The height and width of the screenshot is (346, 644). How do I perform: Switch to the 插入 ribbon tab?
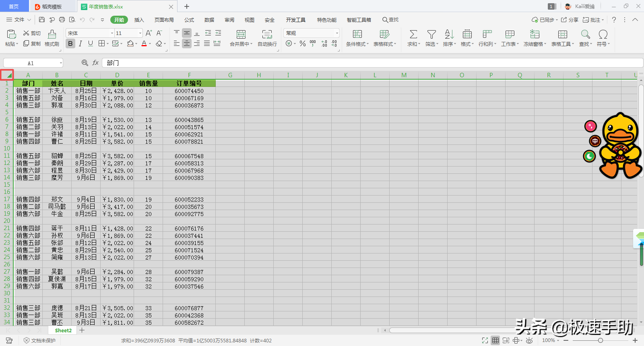click(139, 20)
